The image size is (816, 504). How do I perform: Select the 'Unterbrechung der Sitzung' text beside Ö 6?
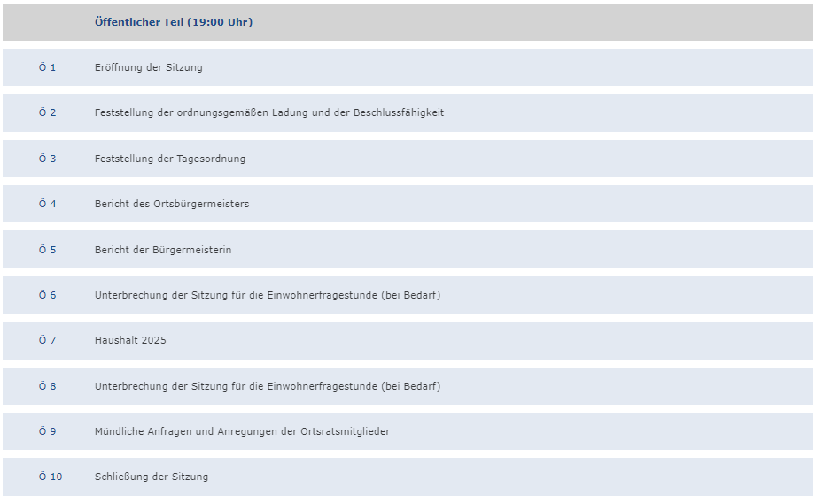click(x=268, y=295)
